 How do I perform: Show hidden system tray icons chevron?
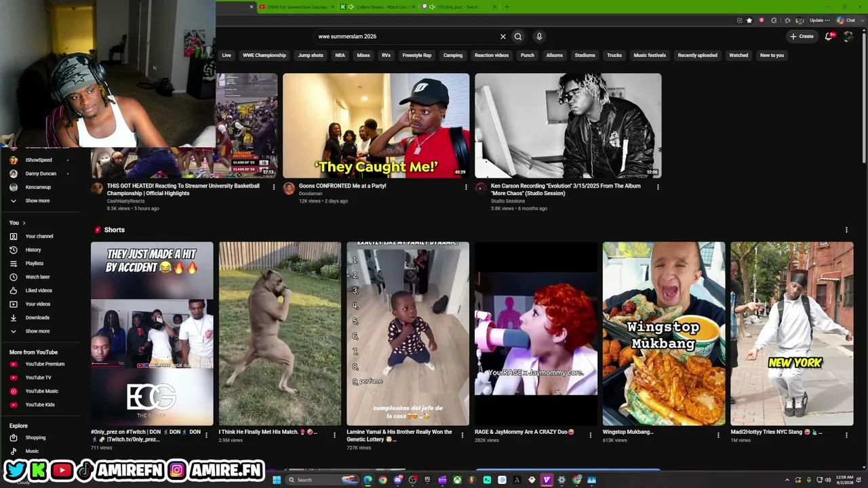(x=787, y=480)
